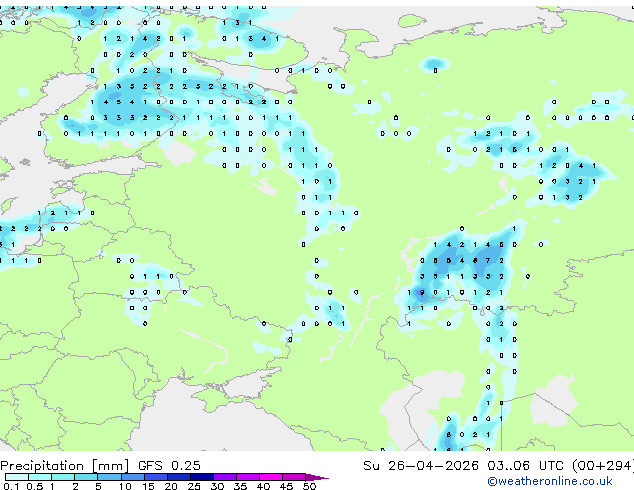Click the arrow tip ending the legend bar
Image resolution: width=634 pixels, height=490 pixels.
click(x=318, y=477)
